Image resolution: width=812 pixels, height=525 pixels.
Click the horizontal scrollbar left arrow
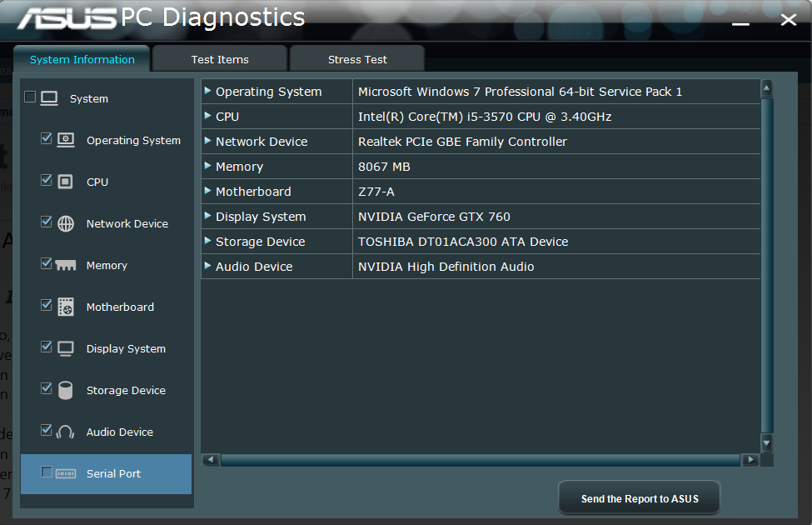click(x=211, y=460)
